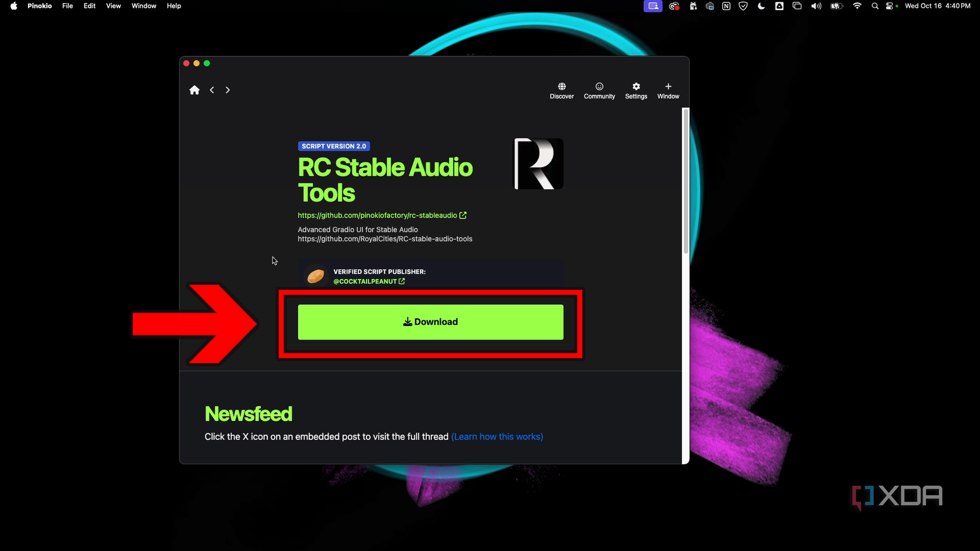
Task: Click the screen sharing menu bar icon
Action: (x=653, y=6)
